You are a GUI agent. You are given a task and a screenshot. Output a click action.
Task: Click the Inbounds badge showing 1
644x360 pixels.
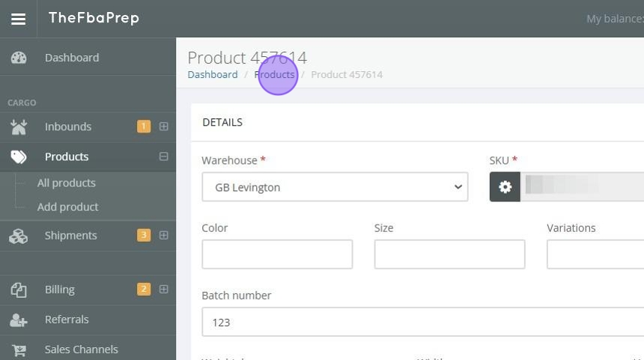[x=144, y=126]
